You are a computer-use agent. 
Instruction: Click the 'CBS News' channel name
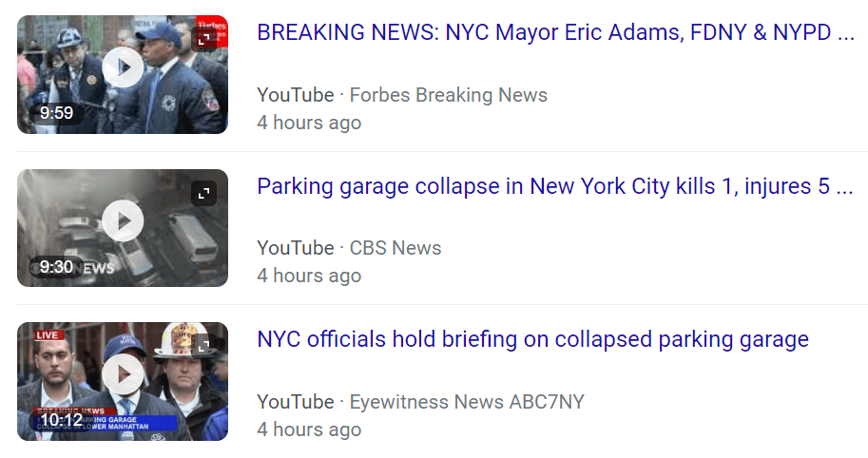click(395, 248)
